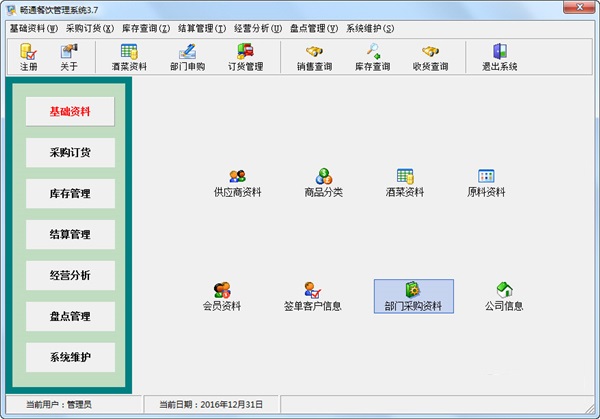This screenshot has width=600, height=419.
Task: Open 订货管理 truck icon
Action: tap(246, 57)
